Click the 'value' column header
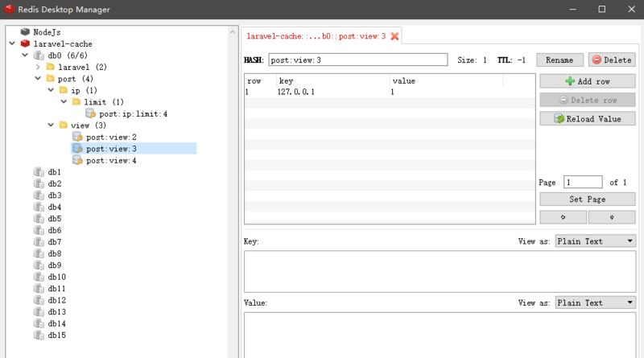Image resolution: width=644 pixels, height=358 pixels. click(446, 81)
